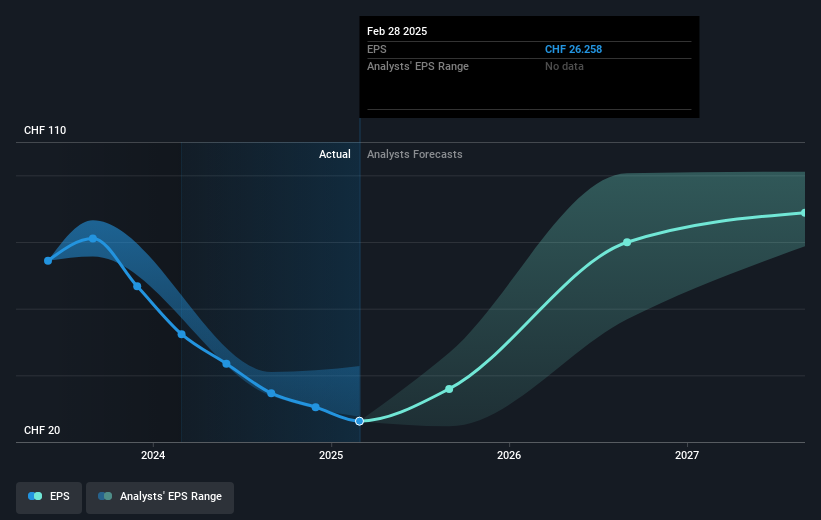
Task: Select the EPS data point before 2025
Action: (316, 407)
